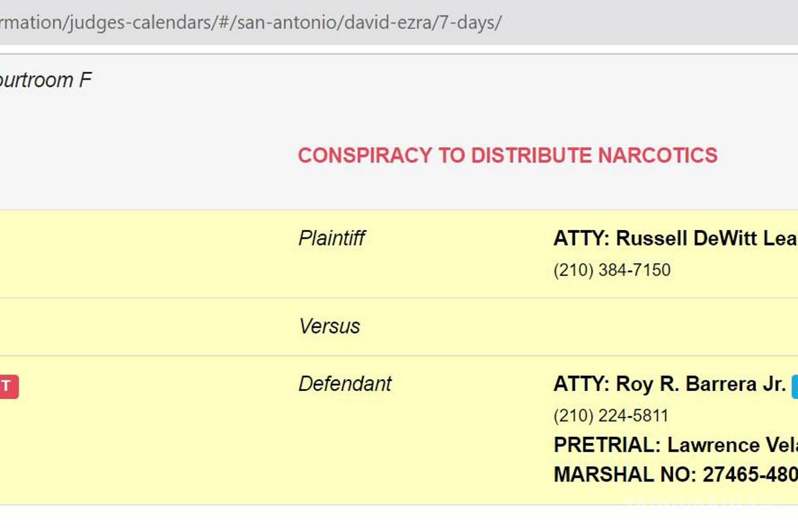
Task: Call defendant phone number (210) 224-5811
Action: (x=611, y=416)
